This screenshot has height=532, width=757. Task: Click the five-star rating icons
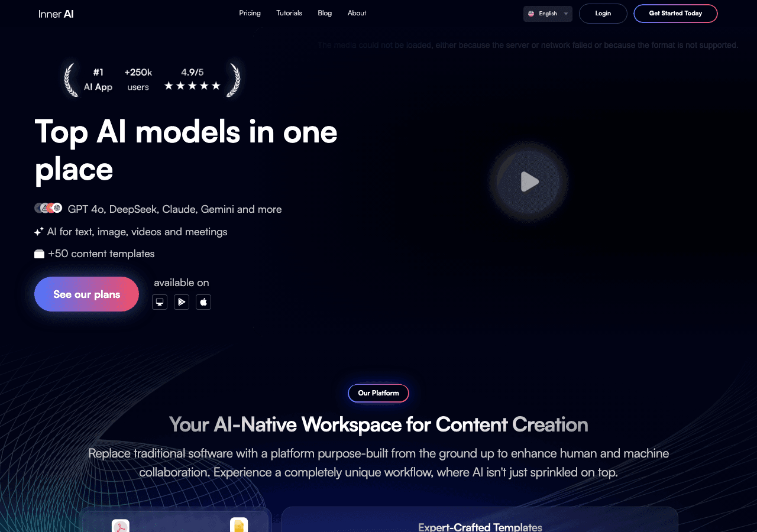192,86
